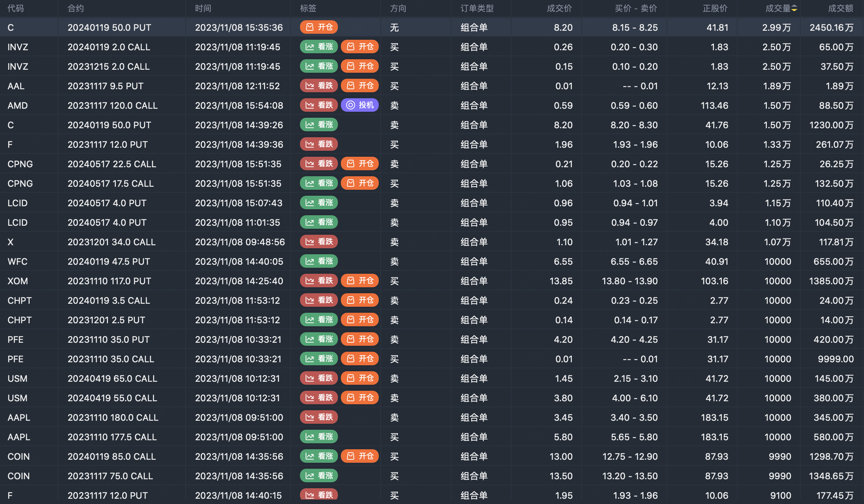The height and width of the screenshot is (504, 864).
Task: Click the 开仓 tag on the first C row
Action: [x=319, y=27]
